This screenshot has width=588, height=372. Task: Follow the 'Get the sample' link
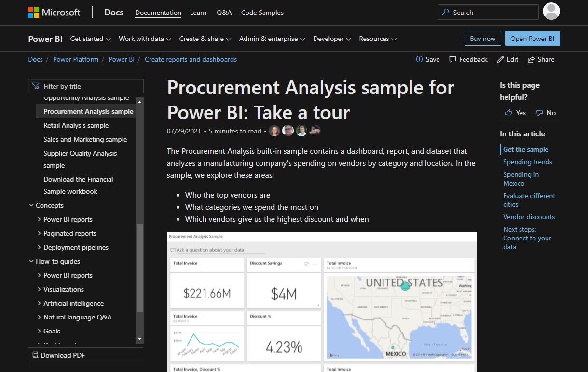click(x=525, y=149)
